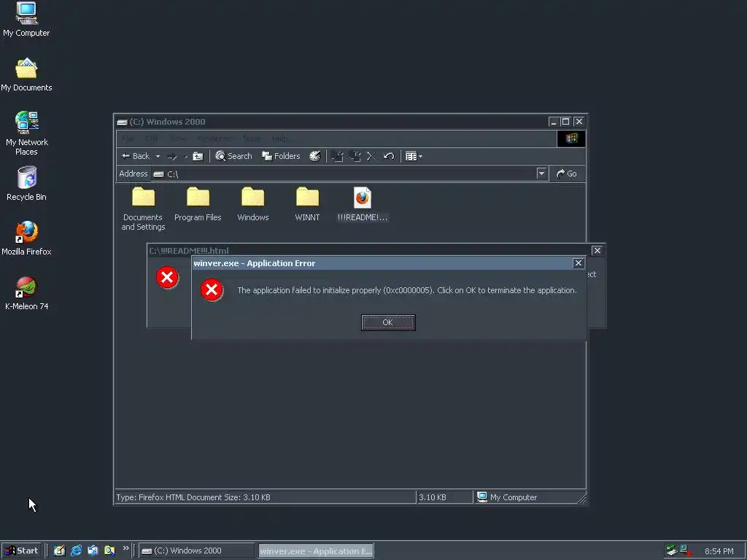Close the (C:) Windows 2000 Explorer window
The height and width of the screenshot is (560, 747).
578,122
